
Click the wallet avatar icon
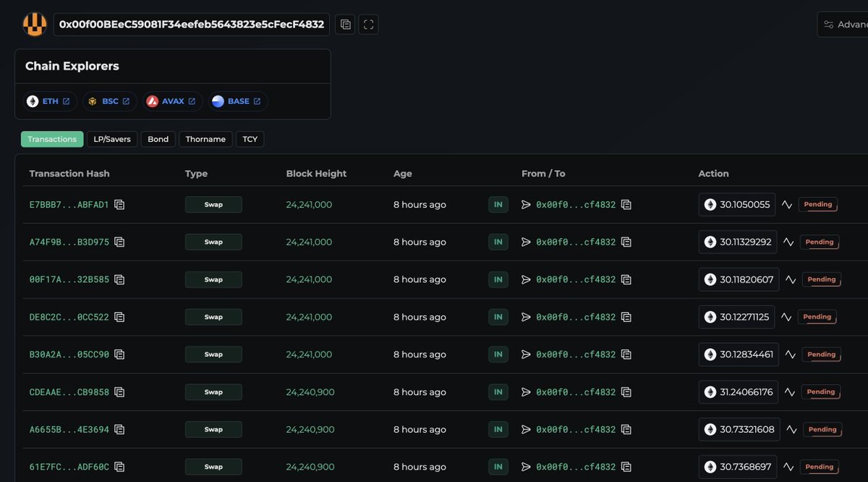(35, 25)
